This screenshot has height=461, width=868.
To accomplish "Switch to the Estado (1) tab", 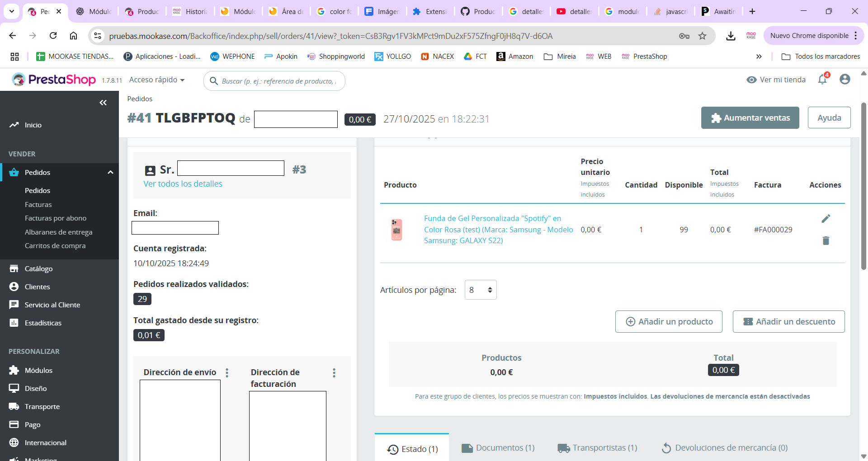I will (x=412, y=448).
